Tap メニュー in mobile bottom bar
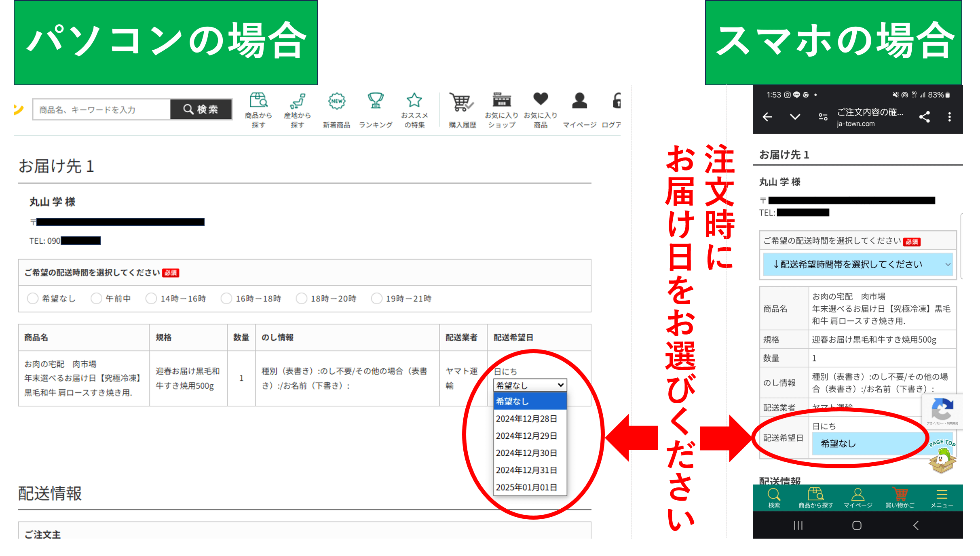The image size is (980, 556). click(942, 498)
